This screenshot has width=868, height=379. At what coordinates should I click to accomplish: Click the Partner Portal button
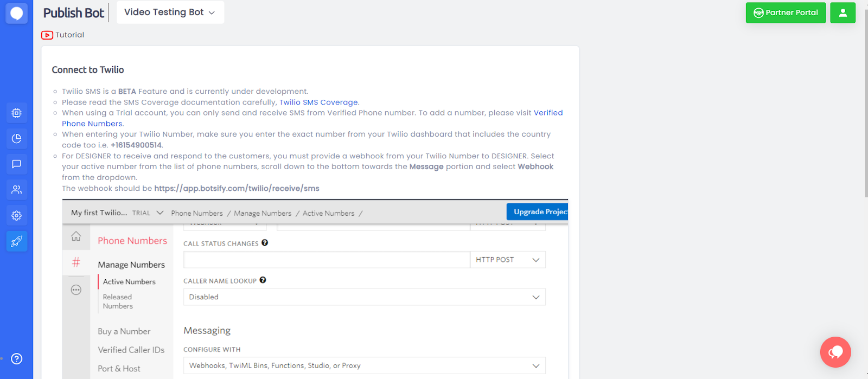[x=786, y=13]
